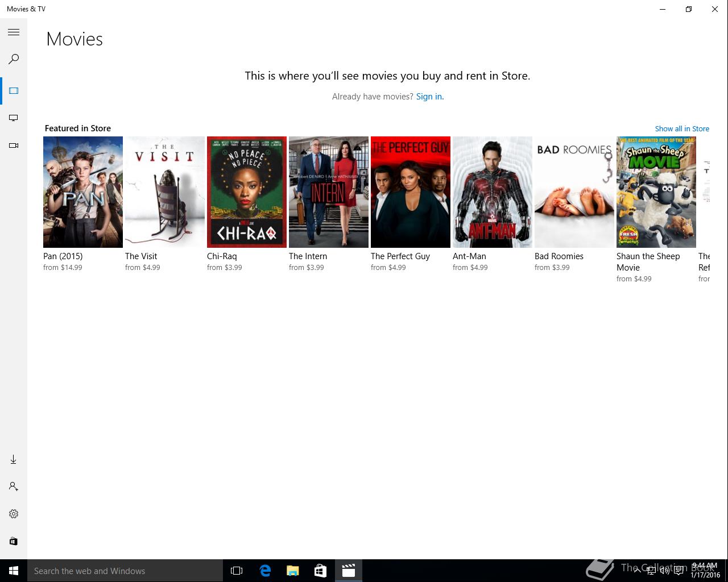The height and width of the screenshot is (582, 728).
Task: Go to the TV section icon
Action: pos(14,118)
